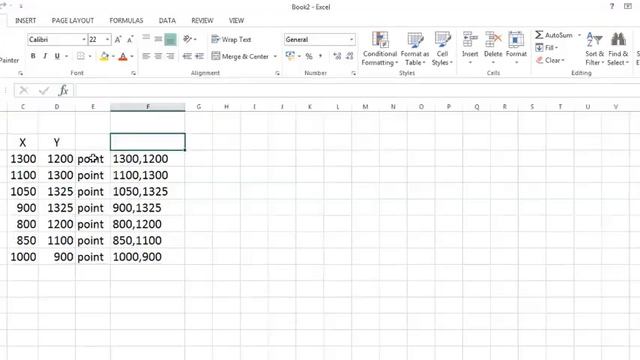Image resolution: width=640 pixels, height=360 pixels.
Task: Select the cell containing 1000,900
Action: 147,257
